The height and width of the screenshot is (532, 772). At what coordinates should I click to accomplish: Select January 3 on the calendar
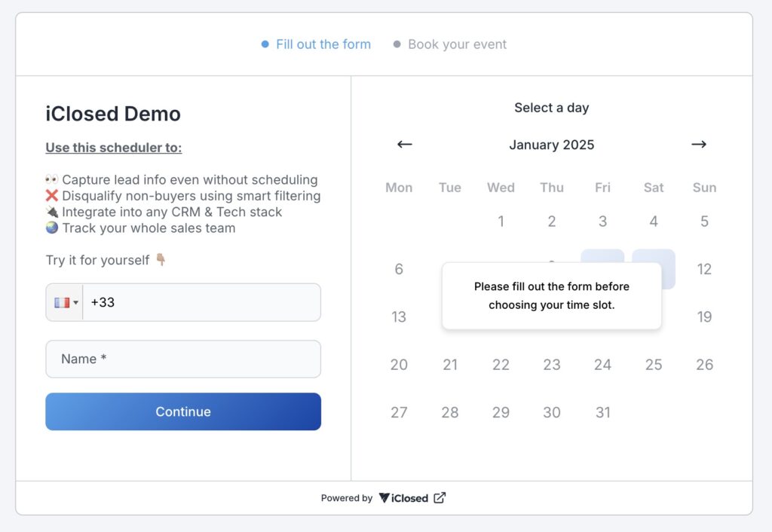[602, 221]
